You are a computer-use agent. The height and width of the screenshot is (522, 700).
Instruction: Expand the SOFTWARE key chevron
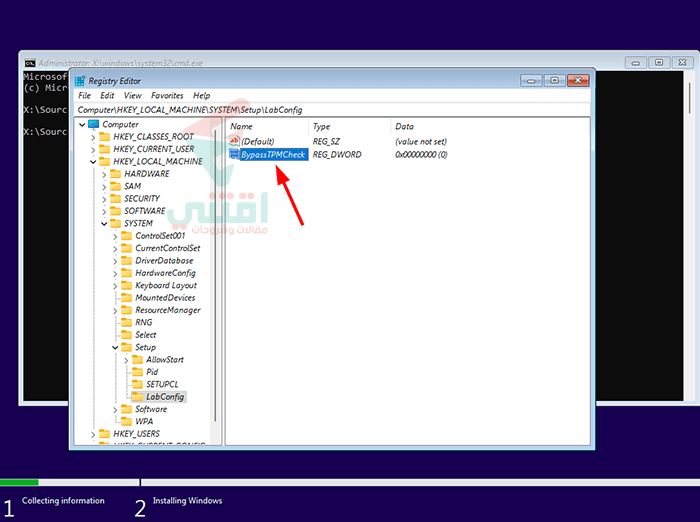pyautogui.click(x=104, y=211)
